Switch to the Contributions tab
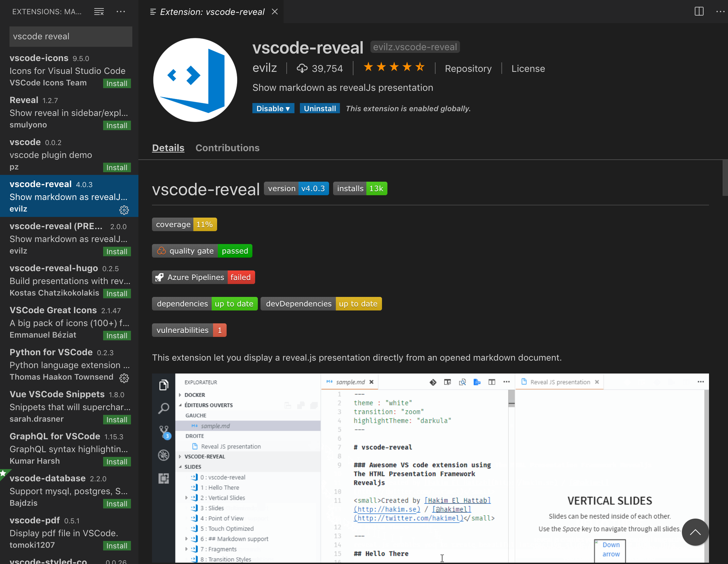The image size is (728, 564). pos(227,148)
